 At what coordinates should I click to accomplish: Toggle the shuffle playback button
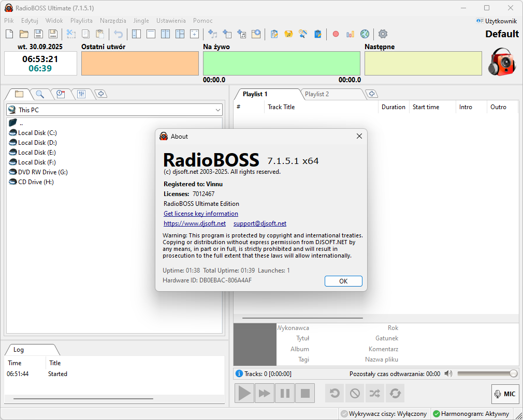374,393
